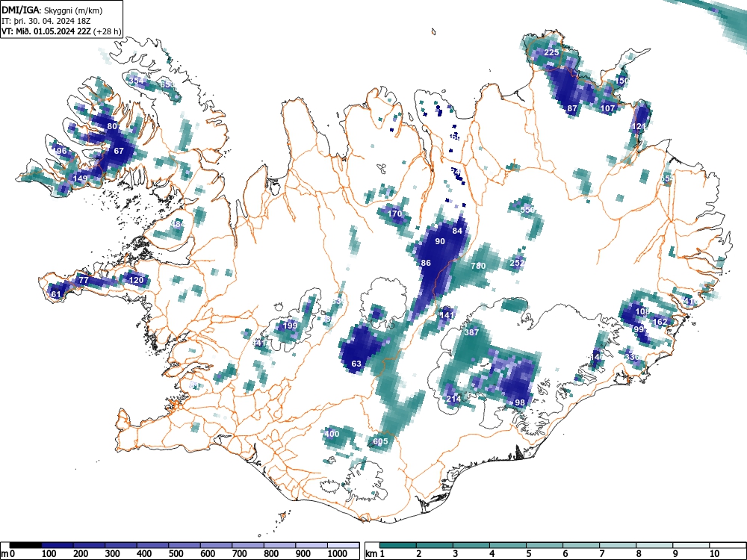This screenshot has height=560, width=747.
Task: Select the dark teal 1–2 km legend swatch
Action: pyautogui.click(x=398, y=545)
